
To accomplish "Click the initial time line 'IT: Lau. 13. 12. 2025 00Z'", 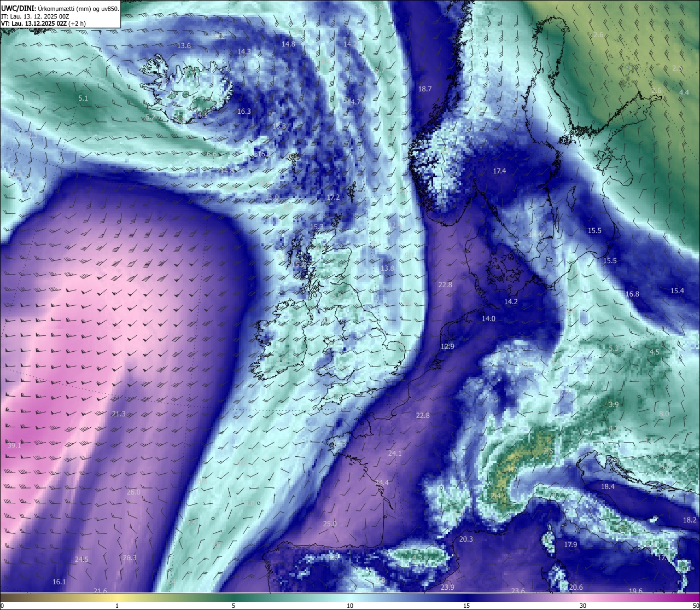I will pyautogui.click(x=35, y=16).
